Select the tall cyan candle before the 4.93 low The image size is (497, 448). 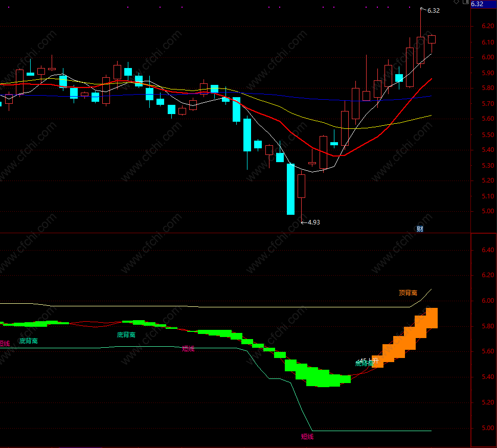(x=290, y=189)
